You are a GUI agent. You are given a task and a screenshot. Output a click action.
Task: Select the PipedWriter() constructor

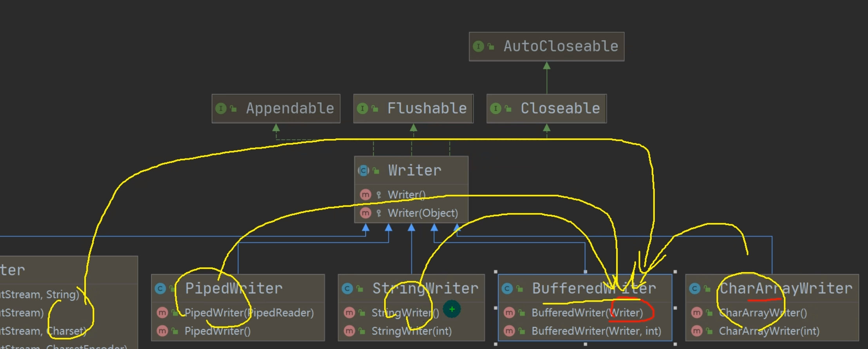click(238, 331)
